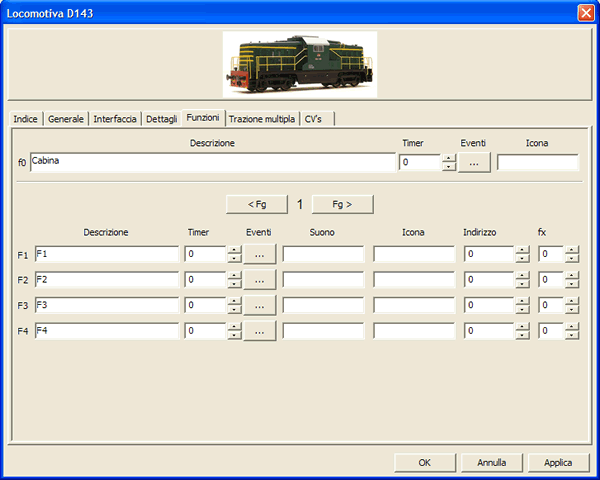Decrease the F2 Indirizzo spinner value
This screenshot has width=600, height=480.
(x=521, y=284)
